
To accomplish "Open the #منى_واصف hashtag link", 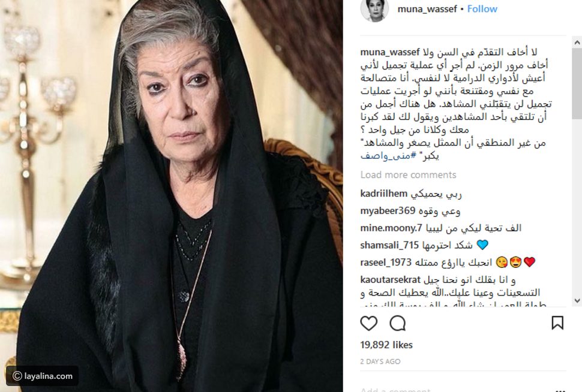I will (388, 156).
